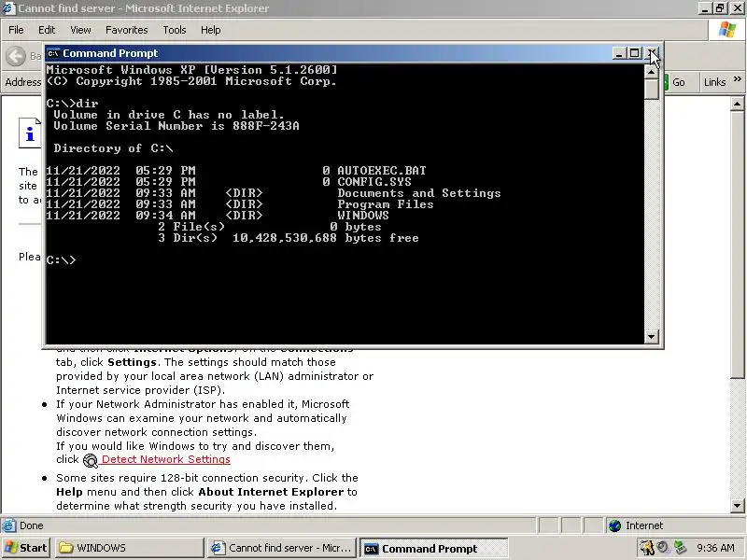Click the round middle system tray icon

[x=663, y=547]
